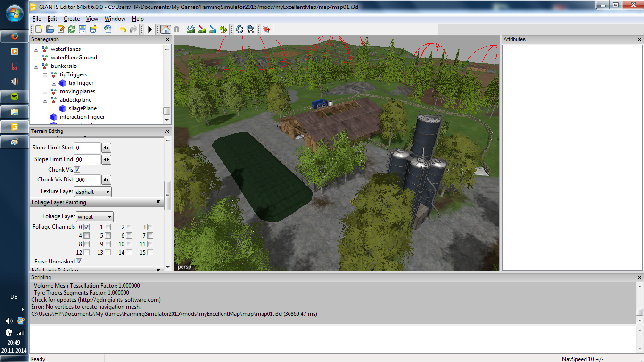Open the Foliage Layer dropdown
The image size is (644, 362).
pyautogui.click(x=95, y=217)
